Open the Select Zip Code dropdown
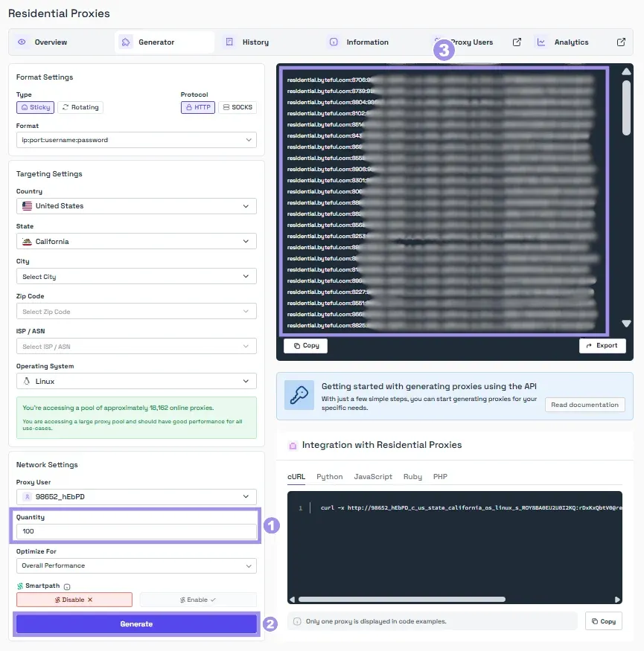644x651 pixels. [136, 312]
